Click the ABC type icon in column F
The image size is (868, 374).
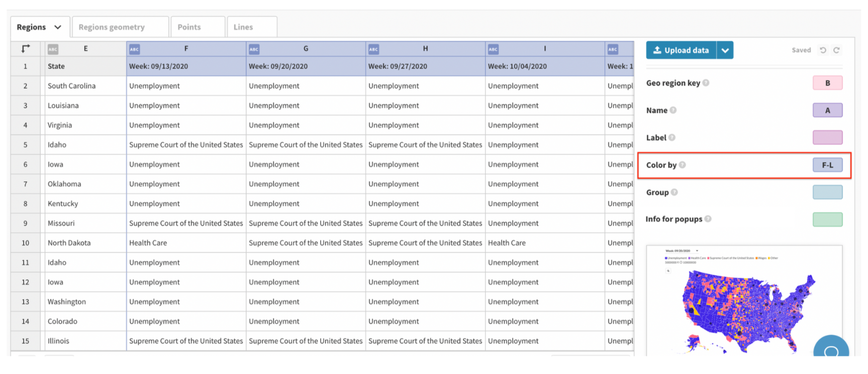pyautogui.click(x=134, y=49)
